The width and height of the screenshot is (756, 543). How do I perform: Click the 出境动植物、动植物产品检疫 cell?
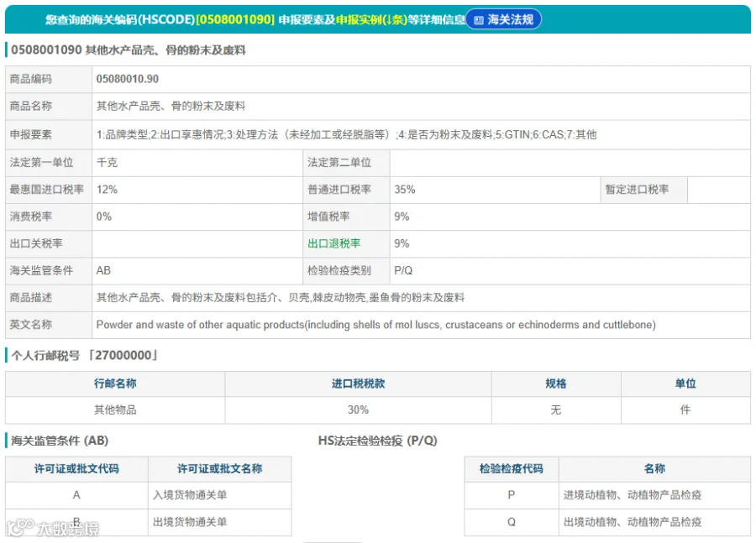[x=654, y=522]
